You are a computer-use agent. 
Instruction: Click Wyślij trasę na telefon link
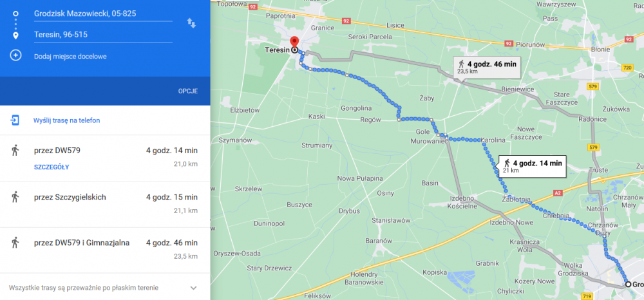coord(66,120)
